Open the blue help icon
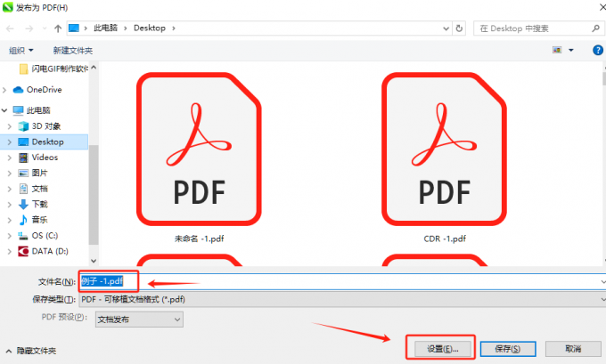This screenshot has width=606, height=364. pos(597,50)
